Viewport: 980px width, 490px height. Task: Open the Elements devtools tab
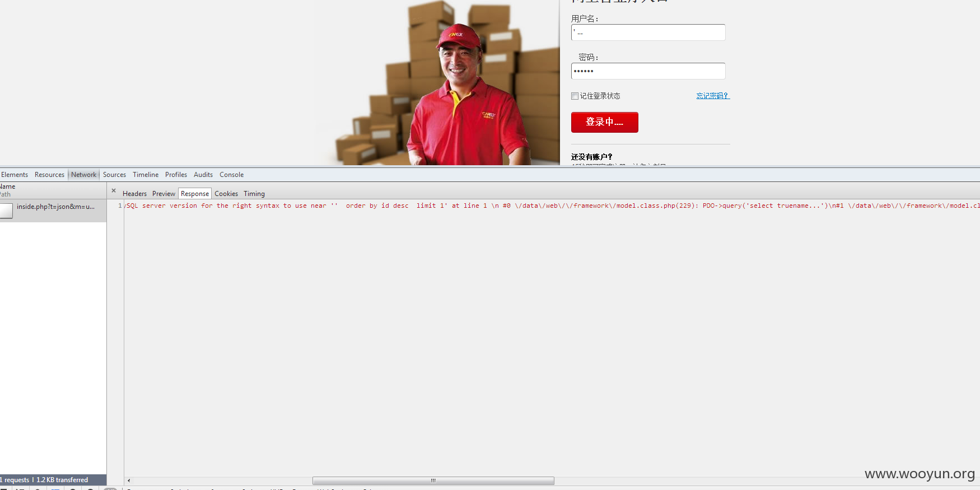pyautogui.click(x=15, y=175)
